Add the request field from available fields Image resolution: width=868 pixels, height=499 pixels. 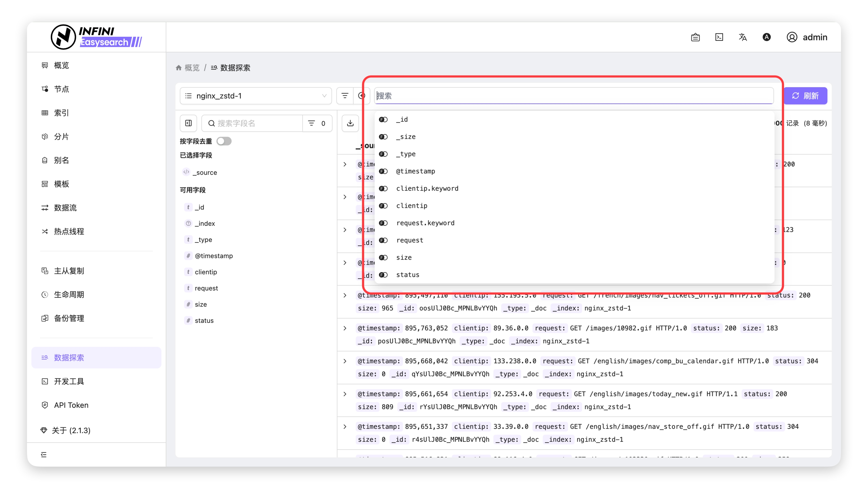[x=206, y=288]
